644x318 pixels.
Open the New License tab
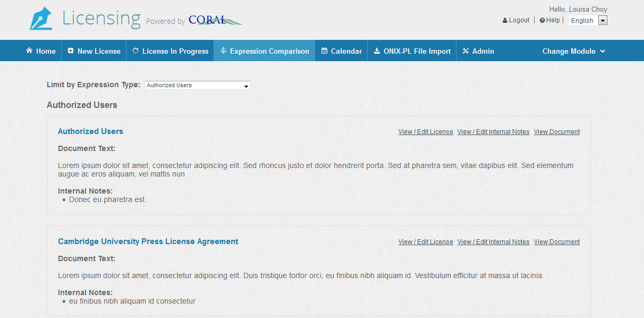[x=94, y=51]
